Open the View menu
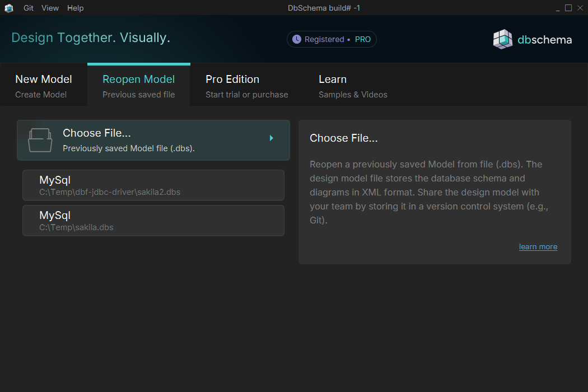 [x=50, y=8]
